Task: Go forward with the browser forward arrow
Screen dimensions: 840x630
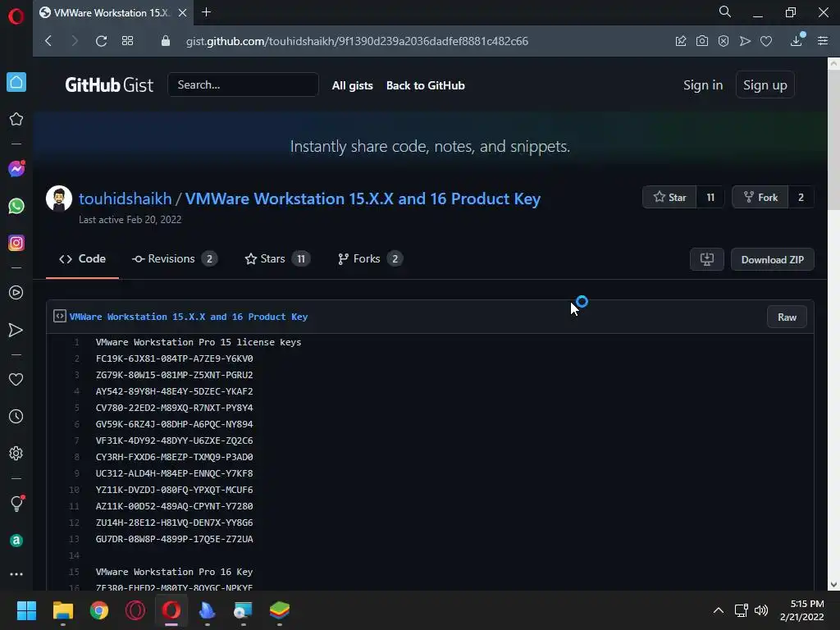Action: click(75, 41)
